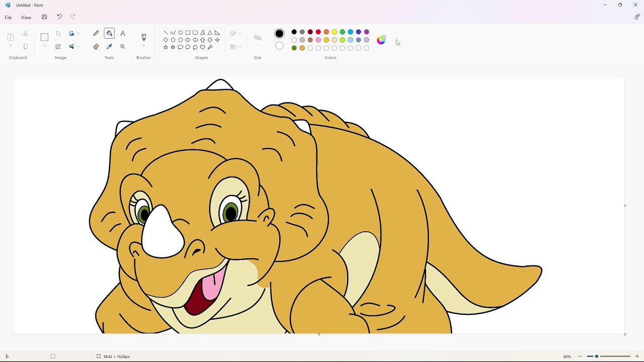644x362 pixels.
Task: Click the Copy icon
Action: coord(26,46)
